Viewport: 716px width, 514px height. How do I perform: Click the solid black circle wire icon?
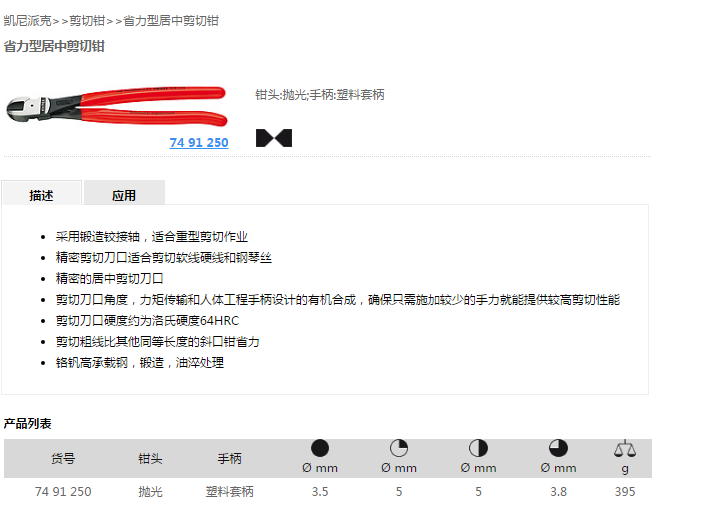[x=320, y=448]
